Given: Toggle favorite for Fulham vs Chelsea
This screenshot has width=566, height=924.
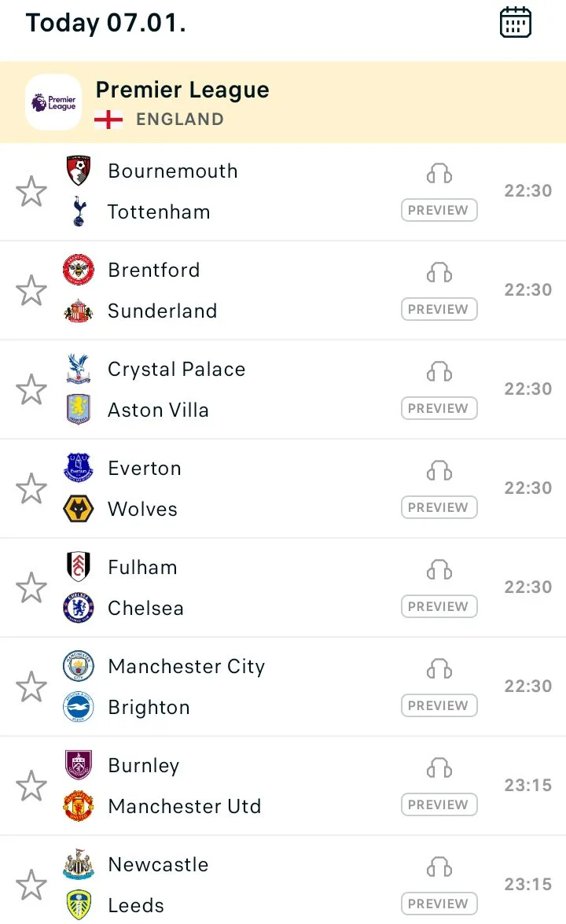Looking at the screenshot, I should click(31, 588).
